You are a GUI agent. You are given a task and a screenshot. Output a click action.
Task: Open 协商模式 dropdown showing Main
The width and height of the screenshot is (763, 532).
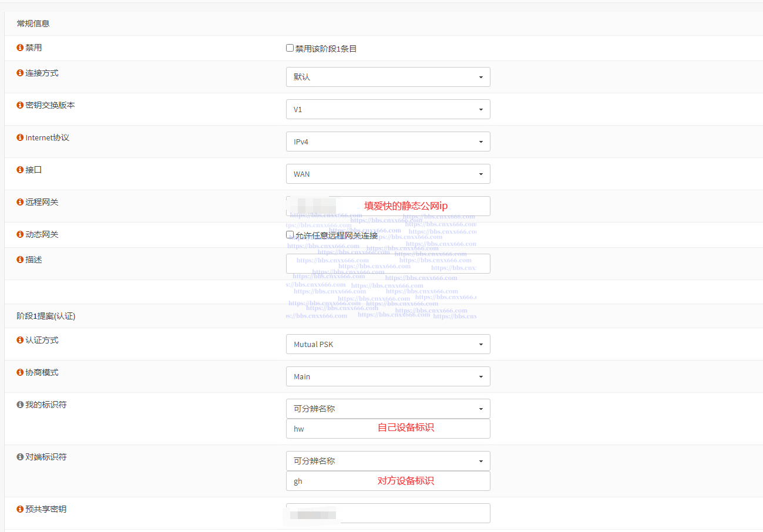(x=388, y=376)
